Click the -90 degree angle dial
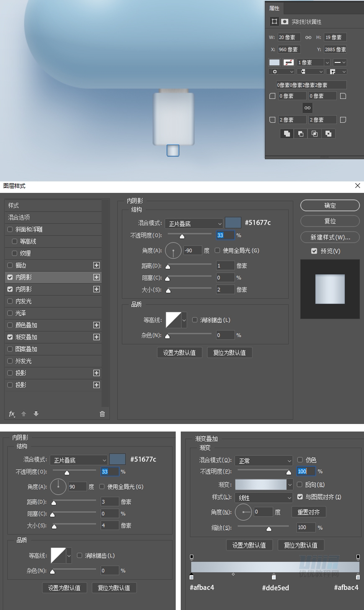Viewport: 364px width, 610px height. pos(173,251)
